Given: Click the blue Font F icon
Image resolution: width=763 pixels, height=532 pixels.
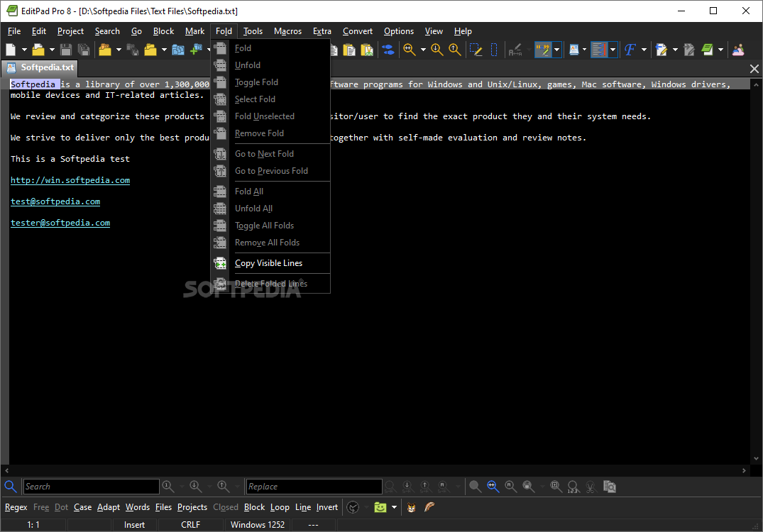Looking at the screenshot, I should (x=630, y=50).
